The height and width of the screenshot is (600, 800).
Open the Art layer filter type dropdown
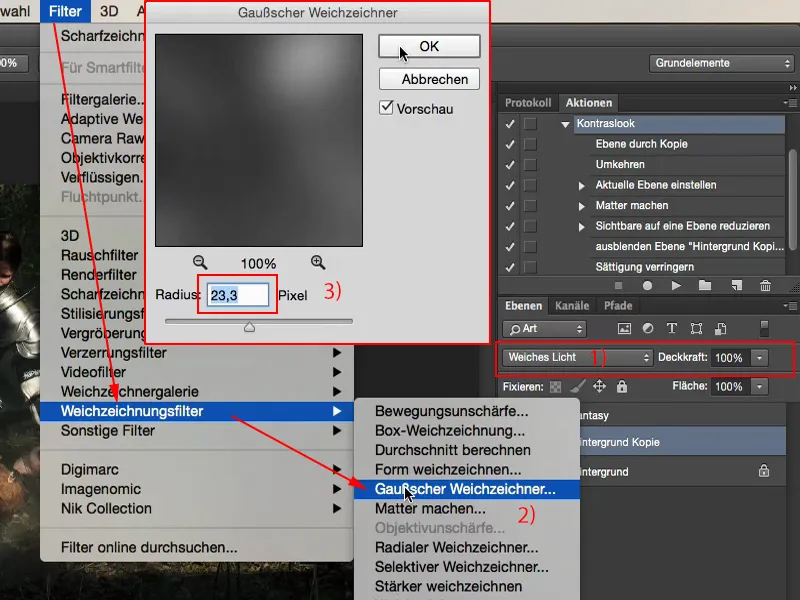pos(544,329)
